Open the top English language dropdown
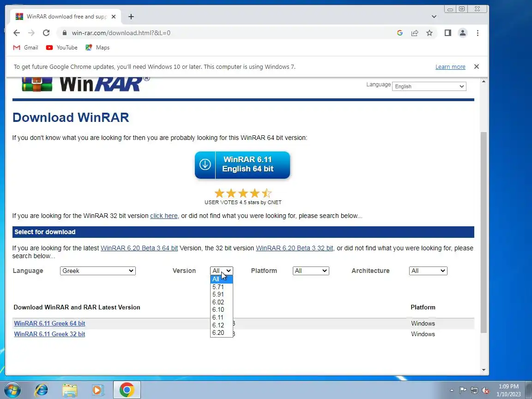532x399 pixels. click(429, 86)
